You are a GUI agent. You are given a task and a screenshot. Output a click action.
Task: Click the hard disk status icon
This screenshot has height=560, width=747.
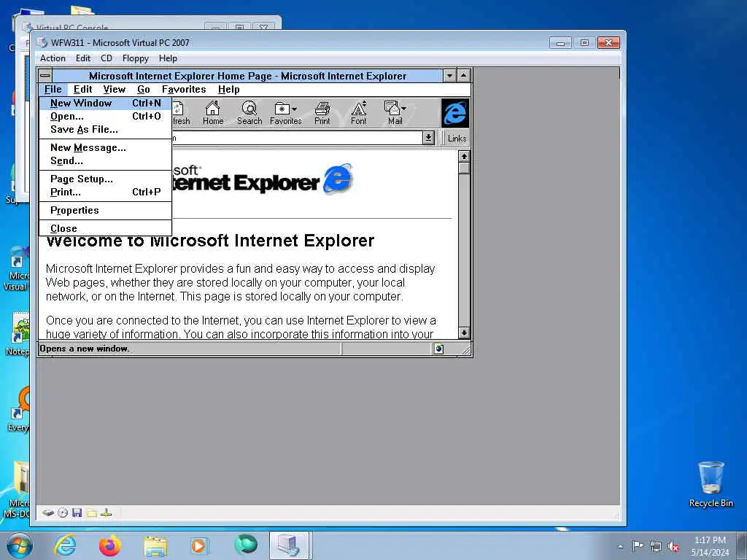tap(47, 513)
